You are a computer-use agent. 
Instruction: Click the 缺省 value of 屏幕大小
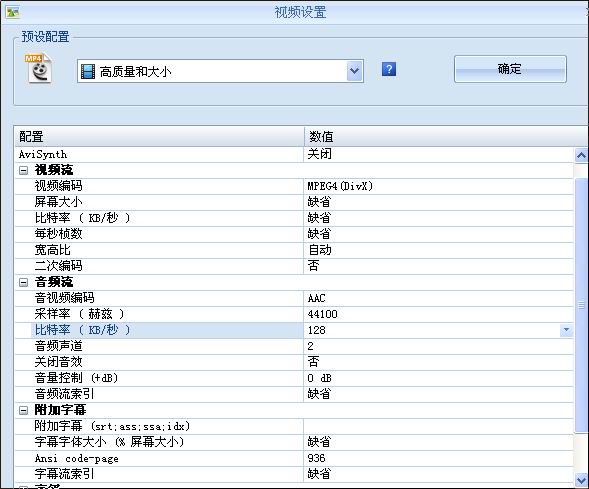pyautogui.click(x=319, y=202)
